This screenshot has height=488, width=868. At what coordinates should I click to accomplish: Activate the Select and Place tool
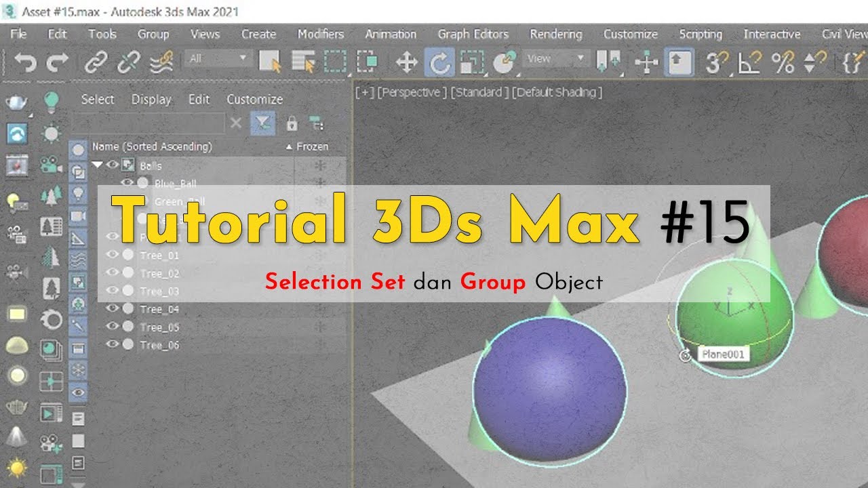504,63
